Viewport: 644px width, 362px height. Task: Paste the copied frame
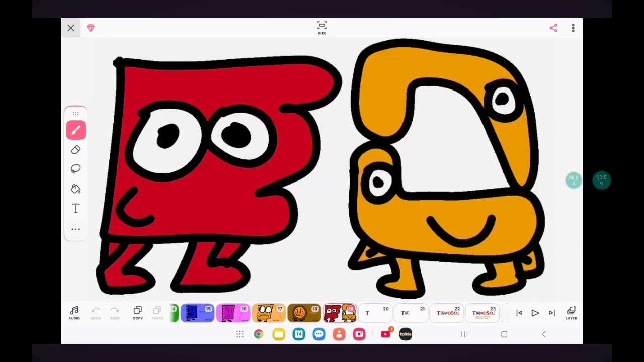point(157,313)
